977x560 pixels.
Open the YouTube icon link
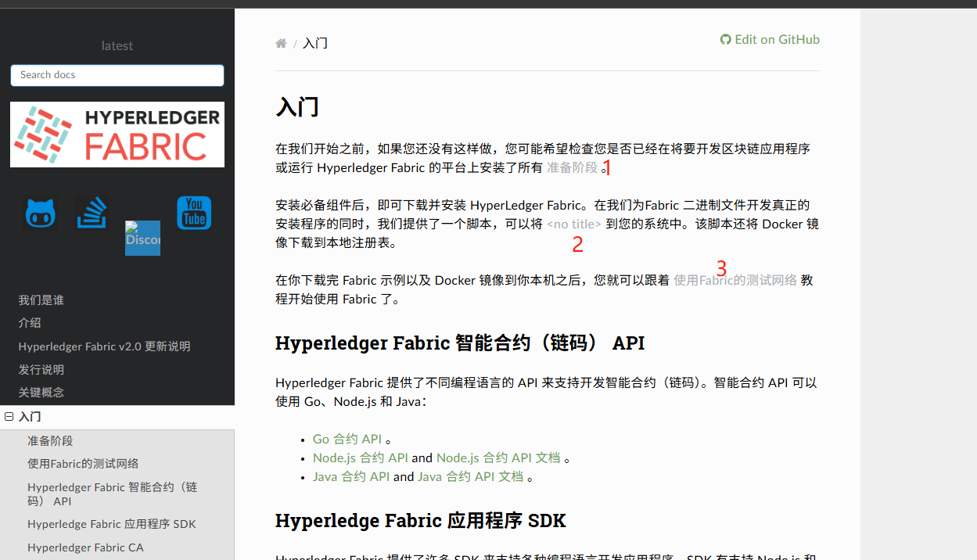[x=194, y=213]
